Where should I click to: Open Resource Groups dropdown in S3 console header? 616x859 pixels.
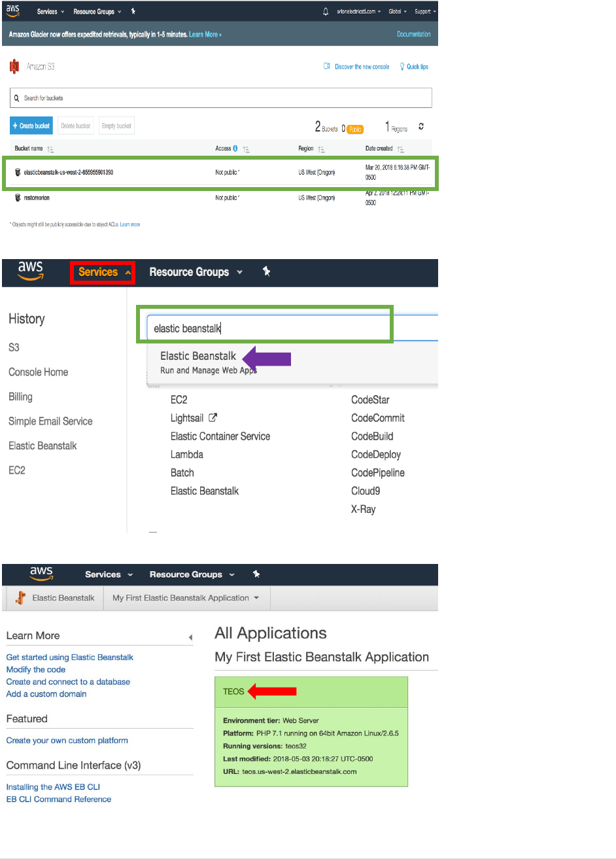pos(97,12)
